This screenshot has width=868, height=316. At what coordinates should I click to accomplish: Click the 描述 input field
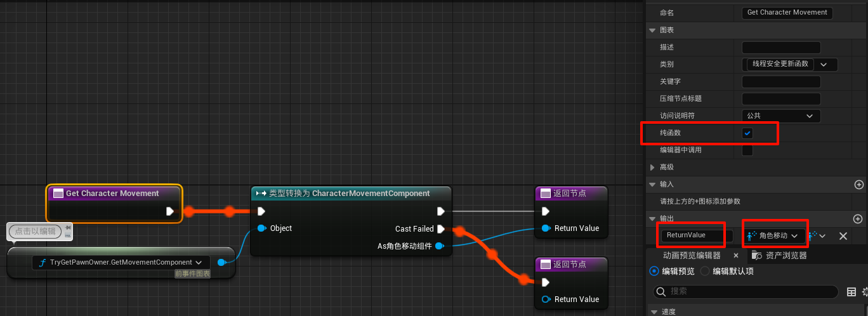pos(781,47)
